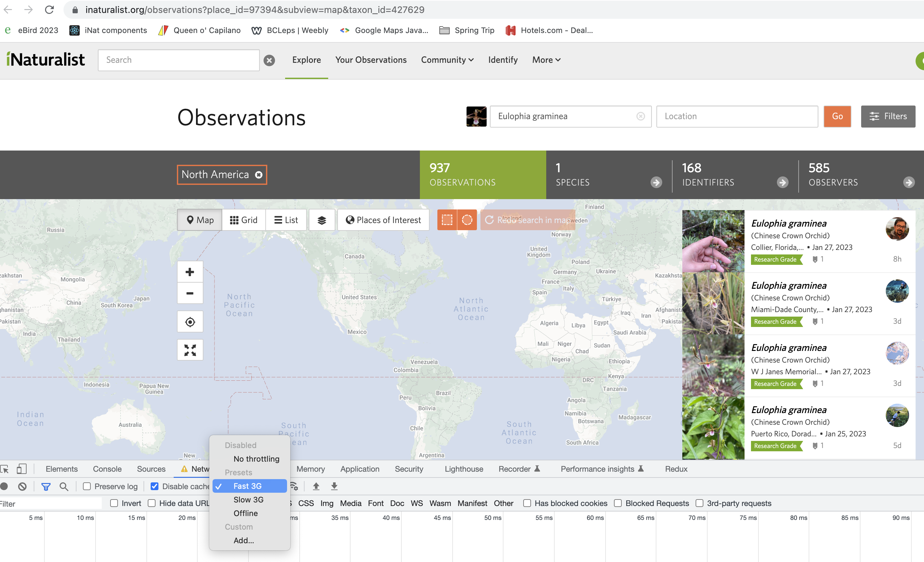Screen dimensions: 924x562
Task: Switch the map to Grid view
Action: click(243, 220)
